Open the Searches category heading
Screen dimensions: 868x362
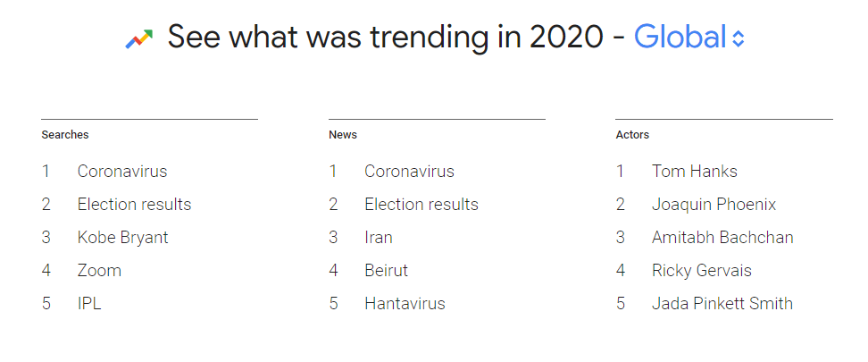65,135
